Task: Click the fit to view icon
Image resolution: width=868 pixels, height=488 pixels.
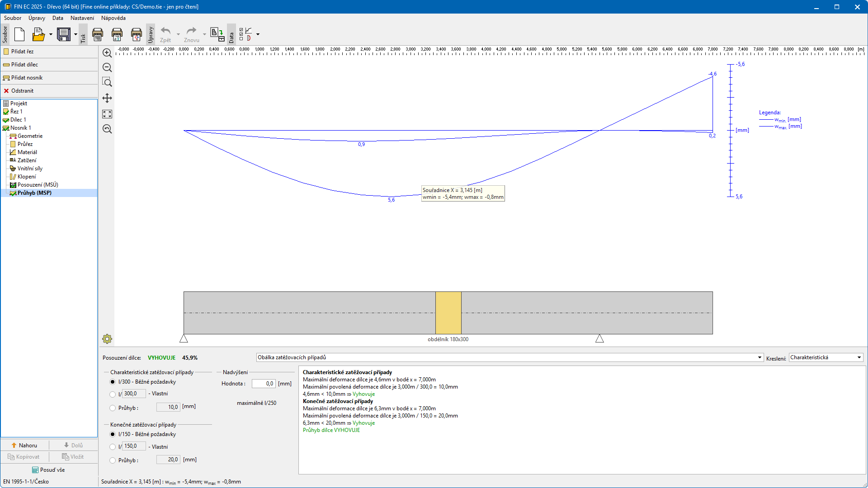Action: coord(107,114)
